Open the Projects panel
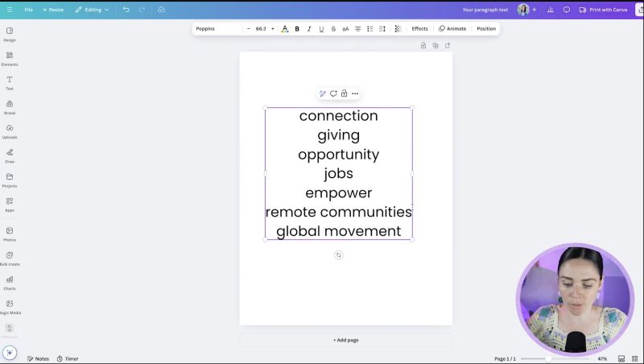Viewport: 644px width, 364px height. click(x=10, y=180)
